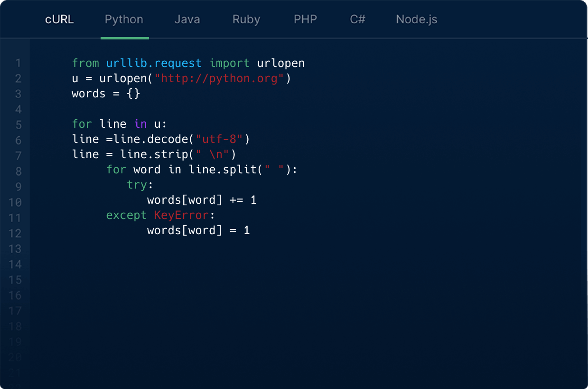Click line number 5 beside the for loop
The height and width of the screenshot is (389, 588).
click(18, 123)
